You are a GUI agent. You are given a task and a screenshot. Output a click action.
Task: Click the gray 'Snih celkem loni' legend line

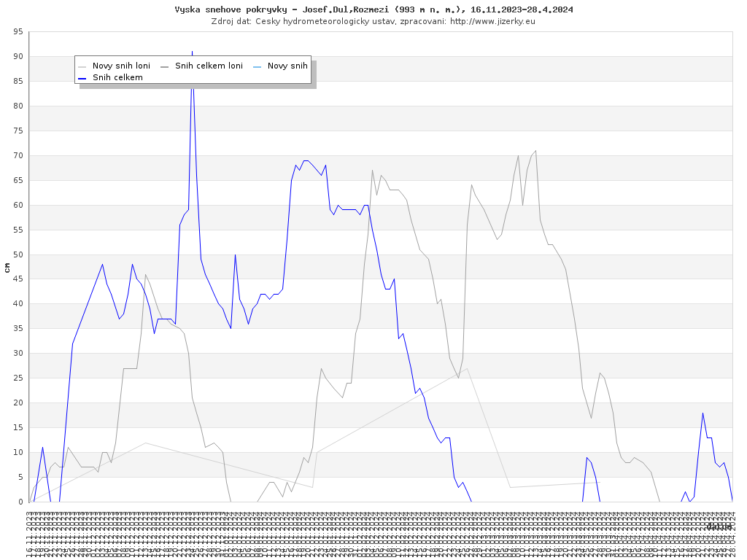click(x=165, y=66)
